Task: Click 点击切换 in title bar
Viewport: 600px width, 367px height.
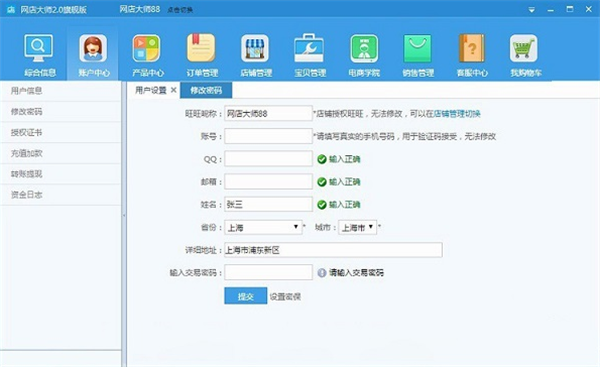Action: 180,10
